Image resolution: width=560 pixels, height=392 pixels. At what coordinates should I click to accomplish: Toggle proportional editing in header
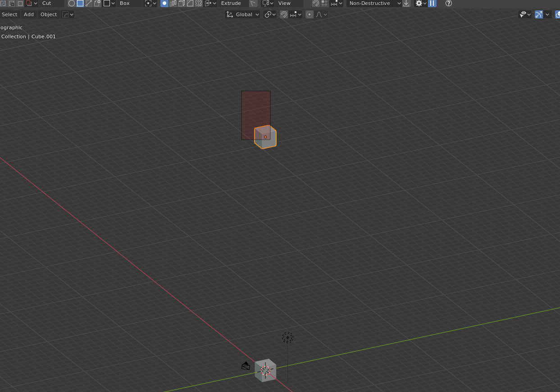310,14
